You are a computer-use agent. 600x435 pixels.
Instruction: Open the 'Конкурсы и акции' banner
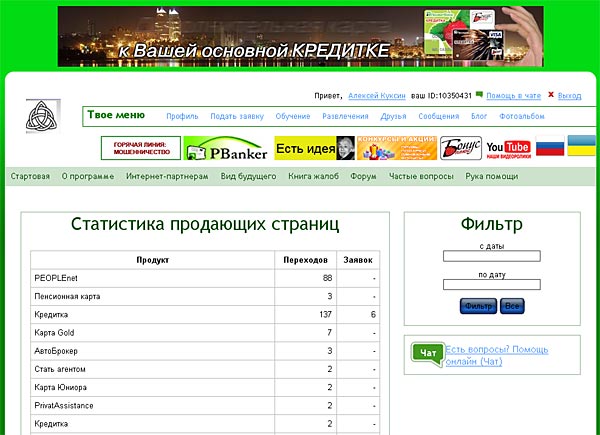pyautogui.click(x=397, y=148)
